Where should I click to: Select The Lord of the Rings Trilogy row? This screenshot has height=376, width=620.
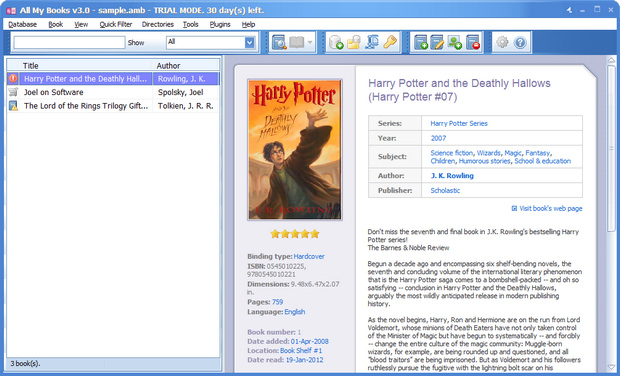(113, 106)
